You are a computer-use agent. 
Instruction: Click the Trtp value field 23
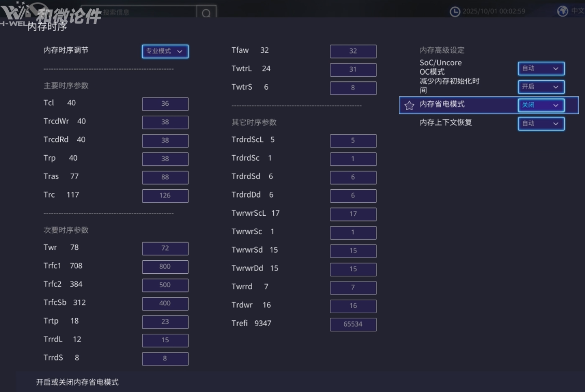(x=165, y=322)
